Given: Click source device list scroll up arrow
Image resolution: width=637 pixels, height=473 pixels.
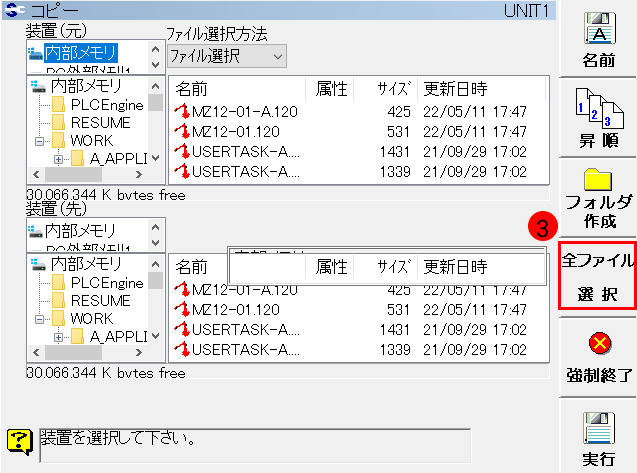Looking at the screenshot, I should (x=156, y=49).
